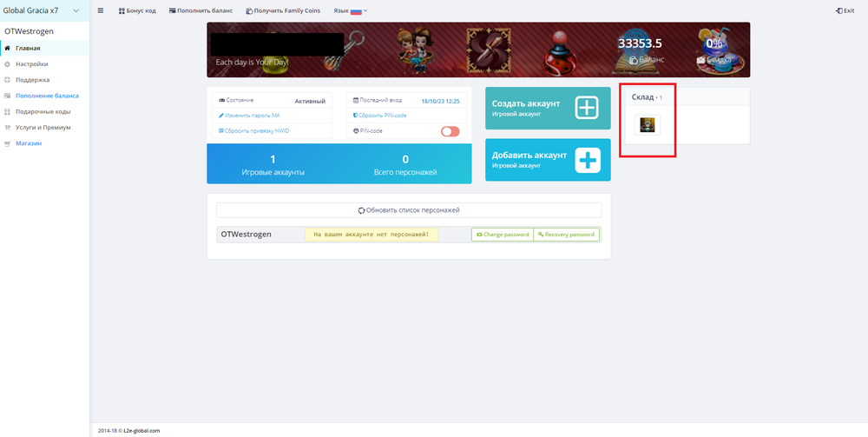The image size is (868, 437).
Task: Click the hamburger menu icon
Action: click(101, 10)
